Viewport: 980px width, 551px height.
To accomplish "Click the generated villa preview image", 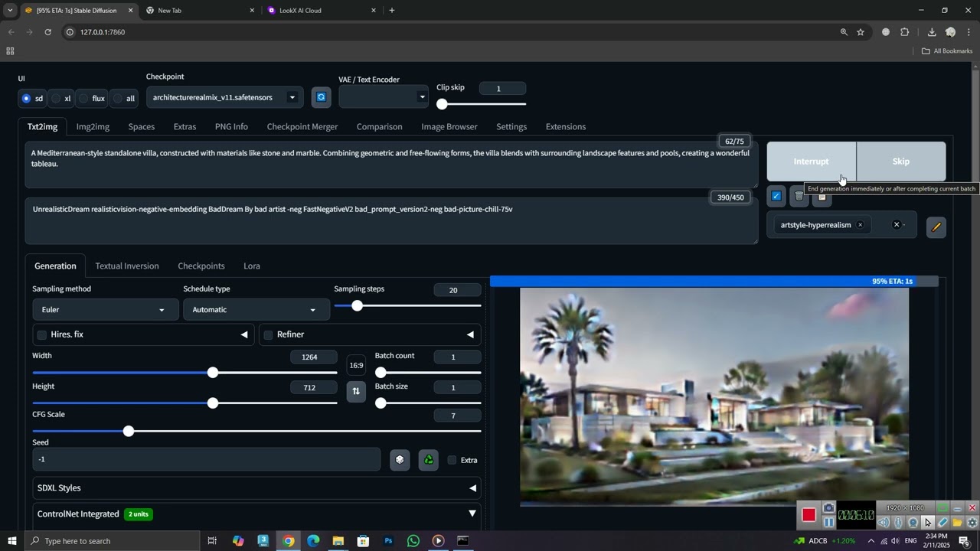I will coord(714,396).
